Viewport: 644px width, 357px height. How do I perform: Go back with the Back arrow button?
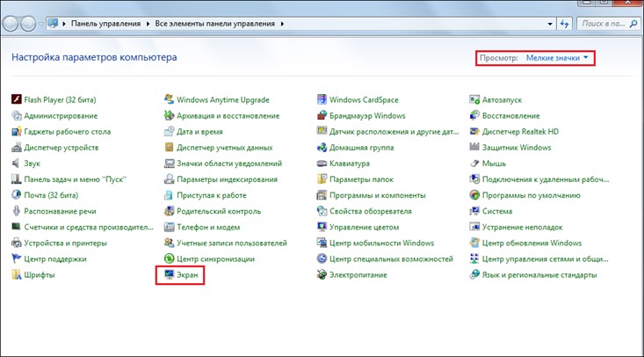(11, 24)
